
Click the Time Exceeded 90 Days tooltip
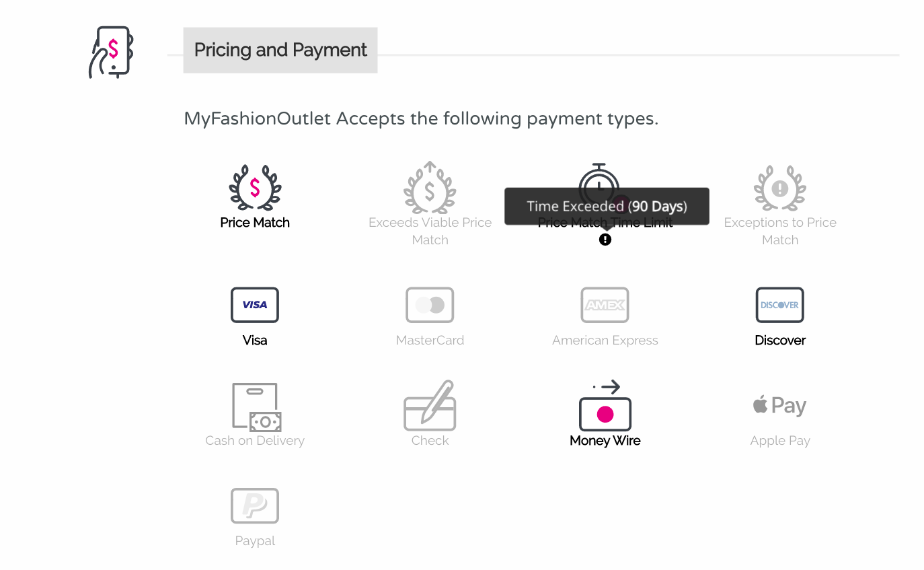[x=607, y=206]
